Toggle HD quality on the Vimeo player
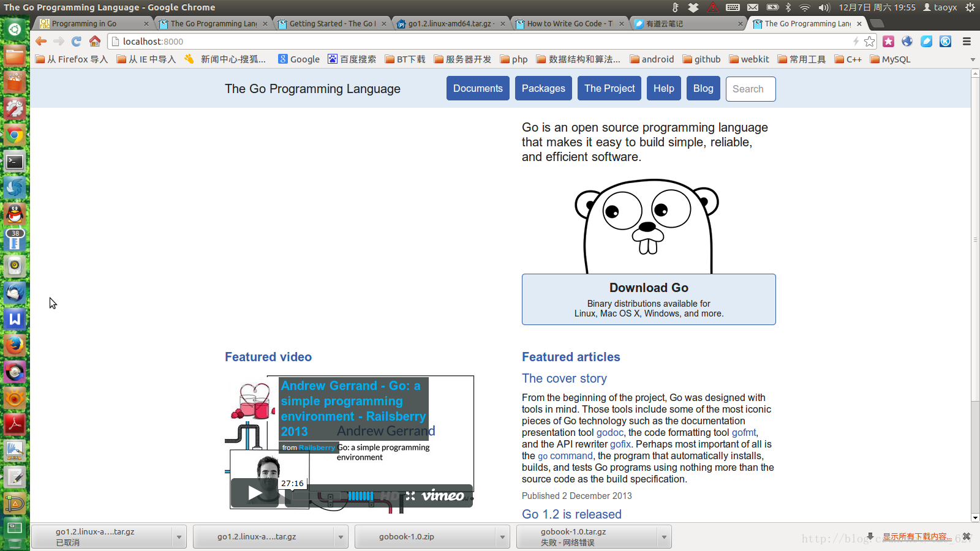This screenshot has height=551, width=980. tap(390, 496)
